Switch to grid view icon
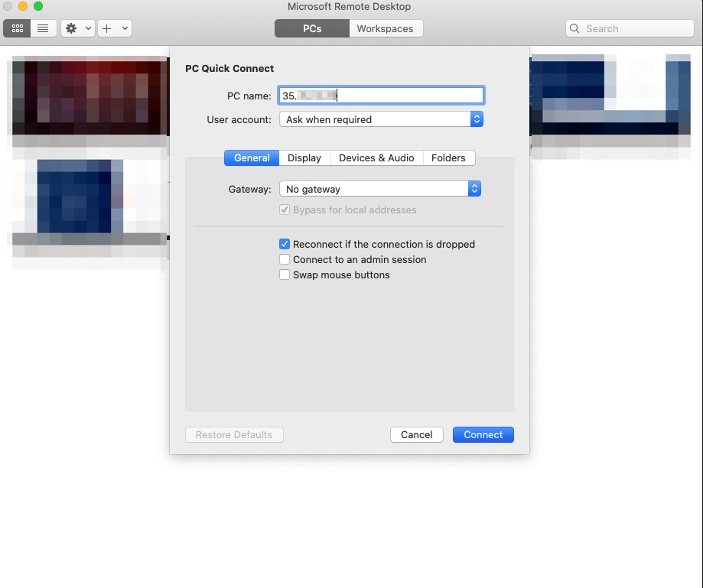The image size is (703, 588). click(17, 29)
